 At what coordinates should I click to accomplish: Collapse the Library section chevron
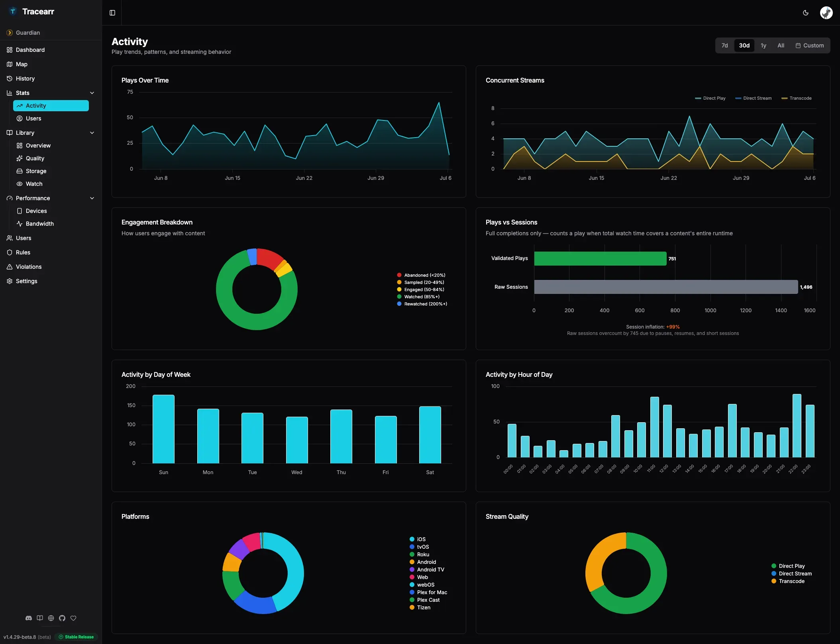point(92,133)
